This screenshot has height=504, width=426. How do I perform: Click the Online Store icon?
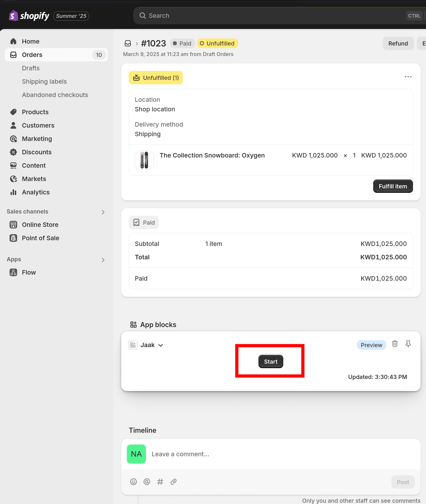coord(13,225)
